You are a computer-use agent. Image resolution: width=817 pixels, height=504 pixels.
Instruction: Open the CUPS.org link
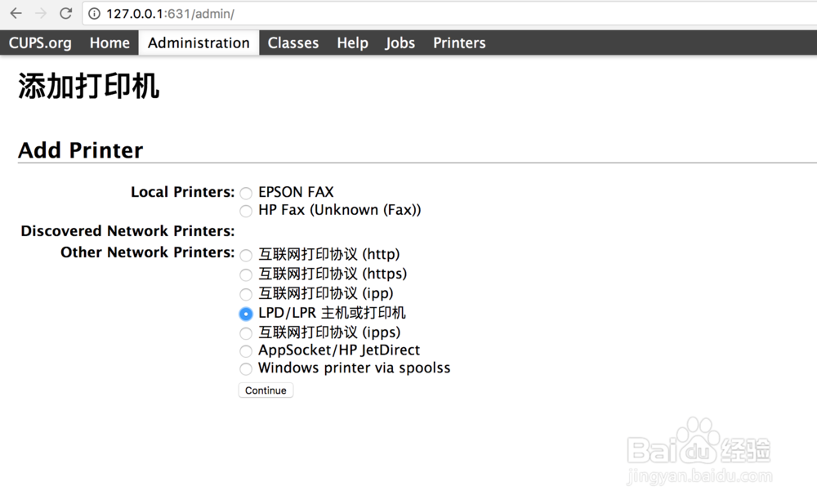coord(40,43)
